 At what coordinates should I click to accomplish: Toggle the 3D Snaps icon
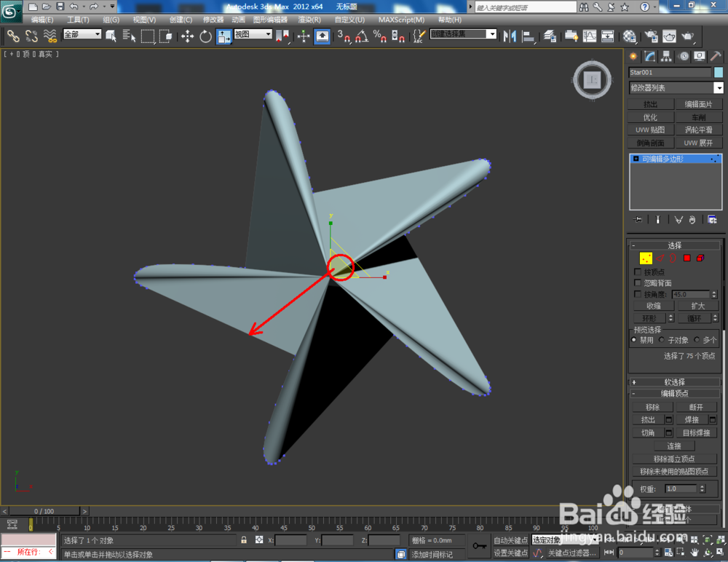(344, 36)
